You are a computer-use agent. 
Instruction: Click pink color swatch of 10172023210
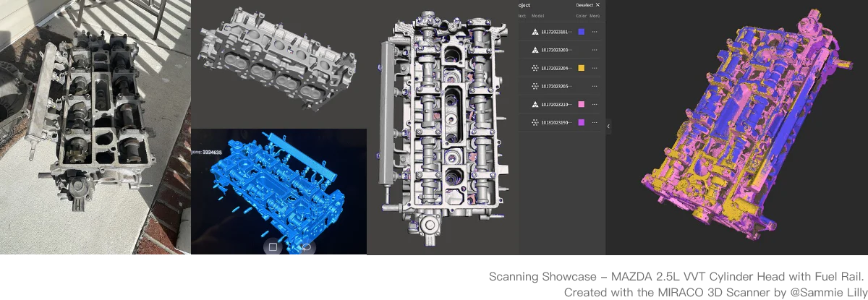(x=581, y=105)
